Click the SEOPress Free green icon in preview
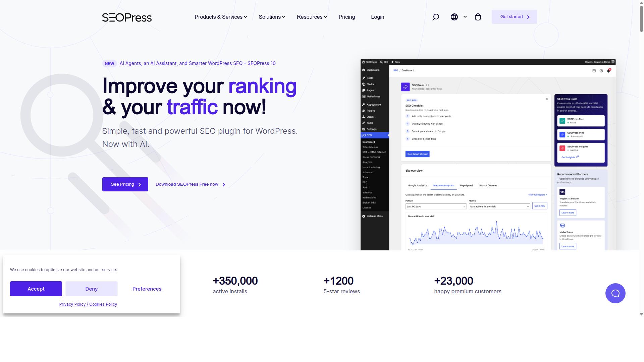The image size is (644, 362). pos(562,121)
